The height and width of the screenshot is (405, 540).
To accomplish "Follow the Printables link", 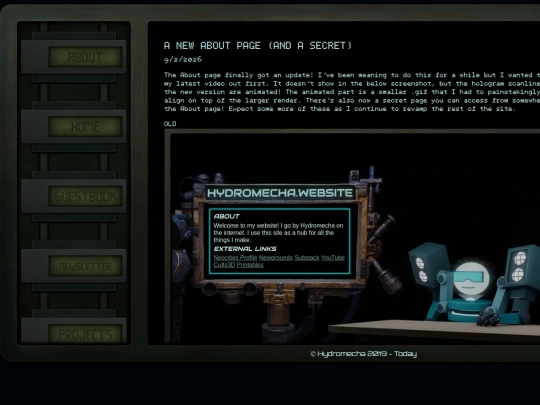I will [250, 265].
